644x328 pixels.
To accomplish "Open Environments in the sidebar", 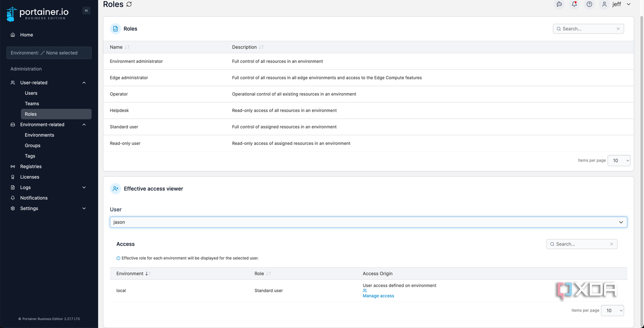I will [x=39, y=135].
